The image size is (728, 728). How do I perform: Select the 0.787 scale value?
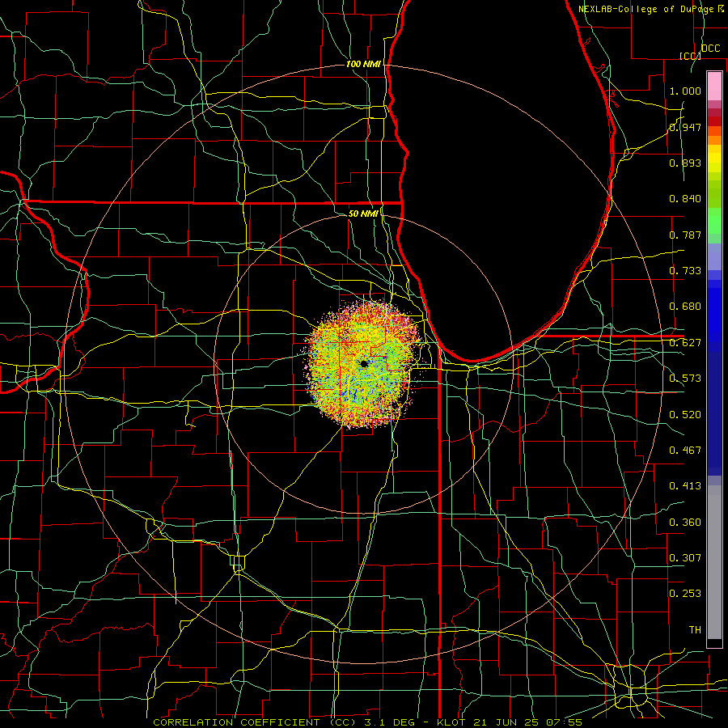[x=685, y=235]
